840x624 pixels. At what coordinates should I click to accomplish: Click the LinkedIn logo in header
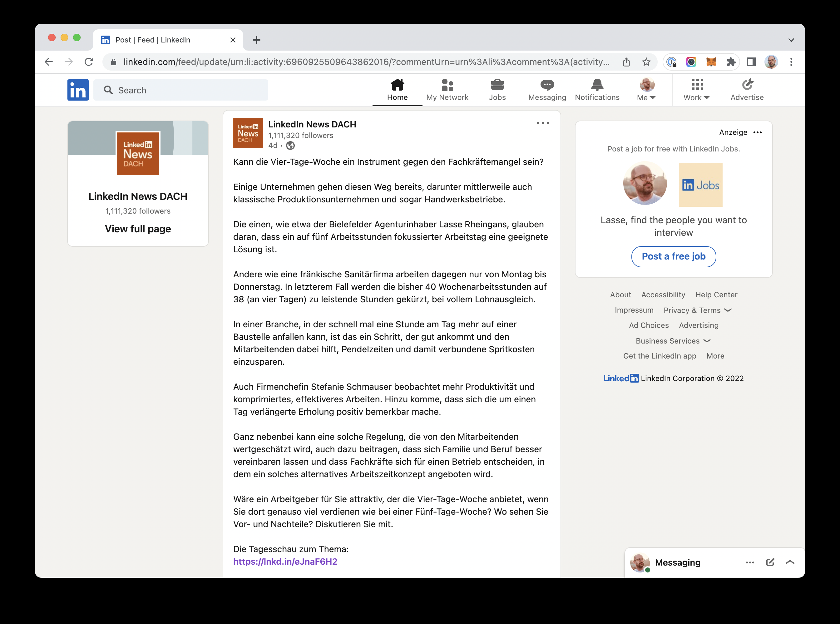point(78,90)
